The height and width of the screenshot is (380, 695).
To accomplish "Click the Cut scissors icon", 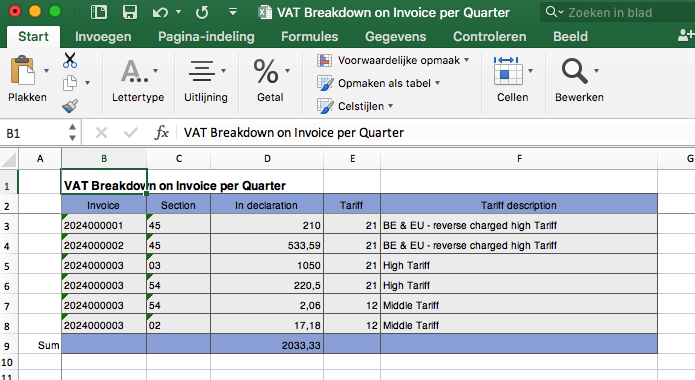I will (70, 60).
